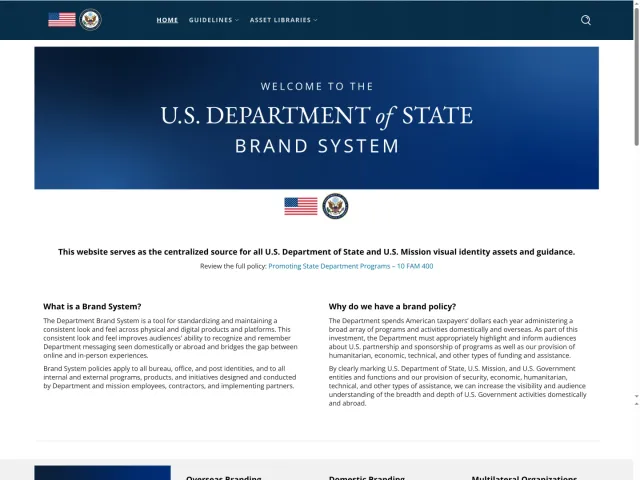Click the 'Multilateral Organizations' heading
Screen dimensions: 640x480
pyautogui.click(x=524, y=477)
